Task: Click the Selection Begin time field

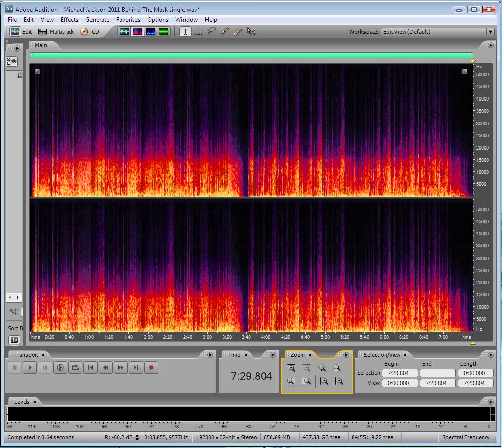Action: tap(399, 373)
